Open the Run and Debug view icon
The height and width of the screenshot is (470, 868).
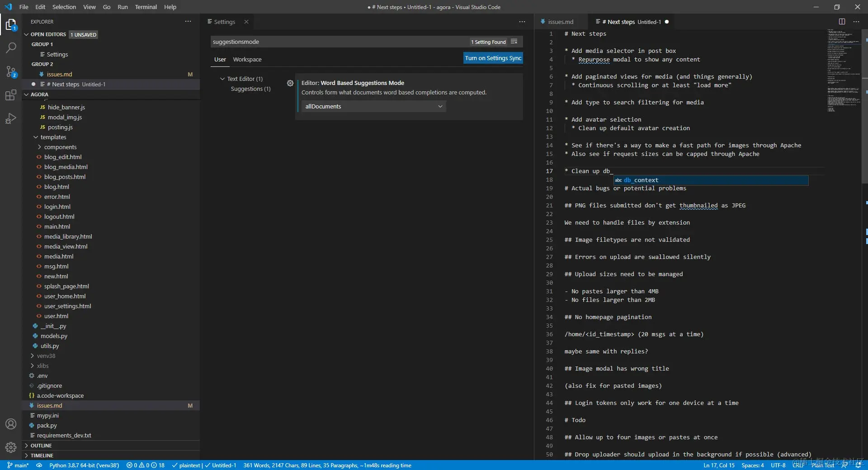point(11,118)
